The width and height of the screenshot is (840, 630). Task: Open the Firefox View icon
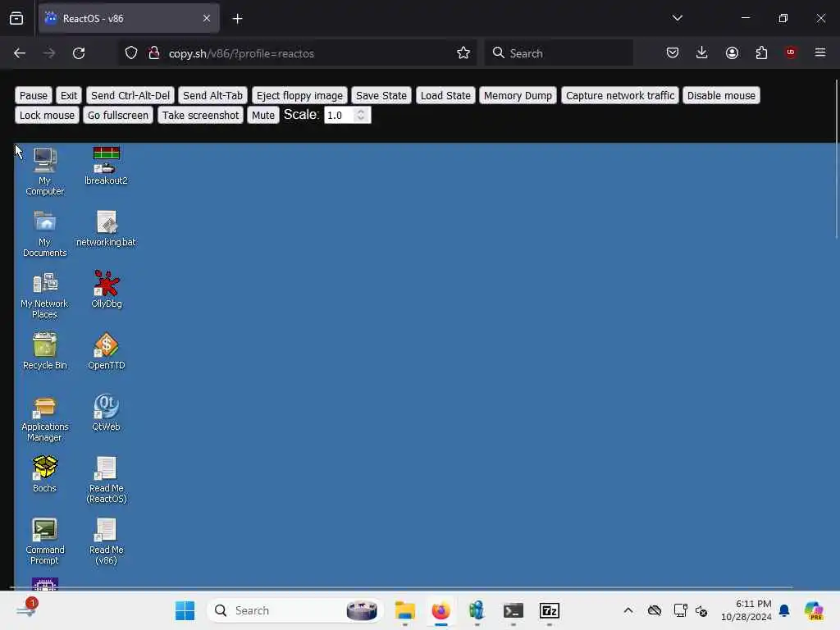pyautogui.click(x=16, y=19)
